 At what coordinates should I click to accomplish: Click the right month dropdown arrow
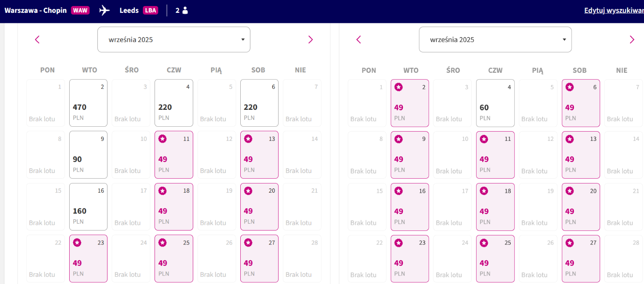tap(564, 39)
